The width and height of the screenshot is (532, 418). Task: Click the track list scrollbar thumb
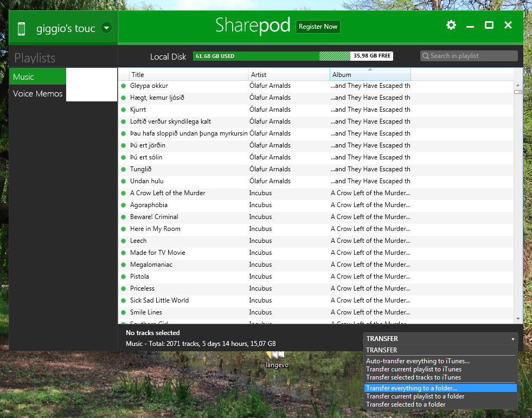pos(518,92)
